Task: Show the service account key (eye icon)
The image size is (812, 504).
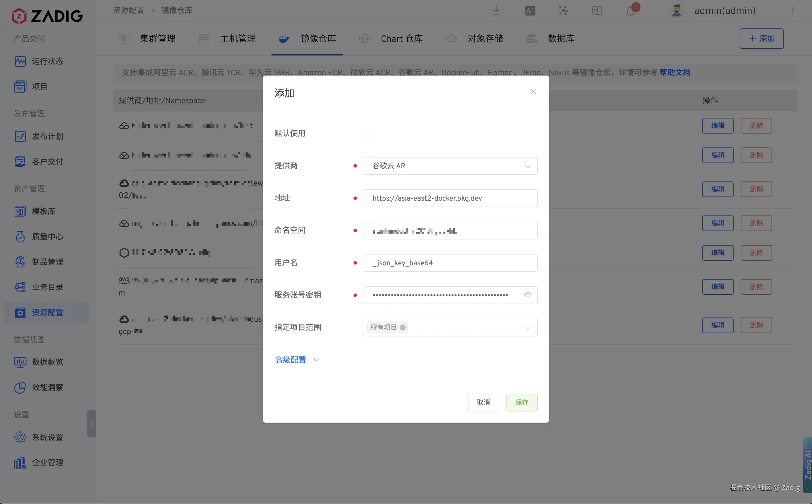Action: pos(527,295)
